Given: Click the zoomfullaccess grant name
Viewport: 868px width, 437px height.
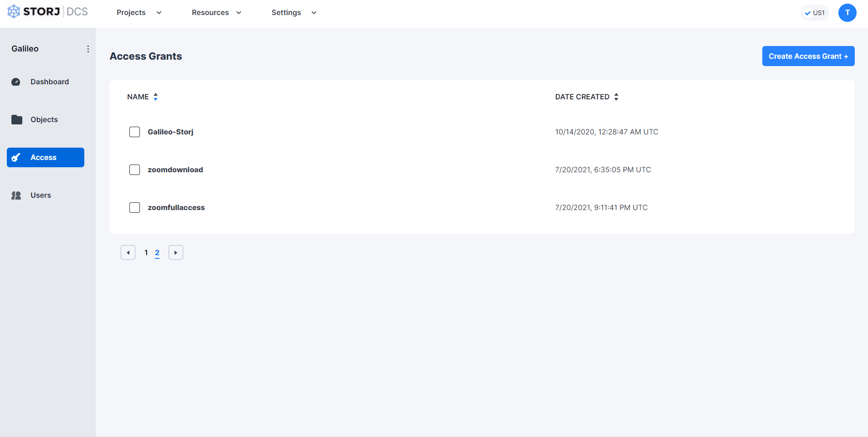Looking at the screenshot, I should coord(176,208).
